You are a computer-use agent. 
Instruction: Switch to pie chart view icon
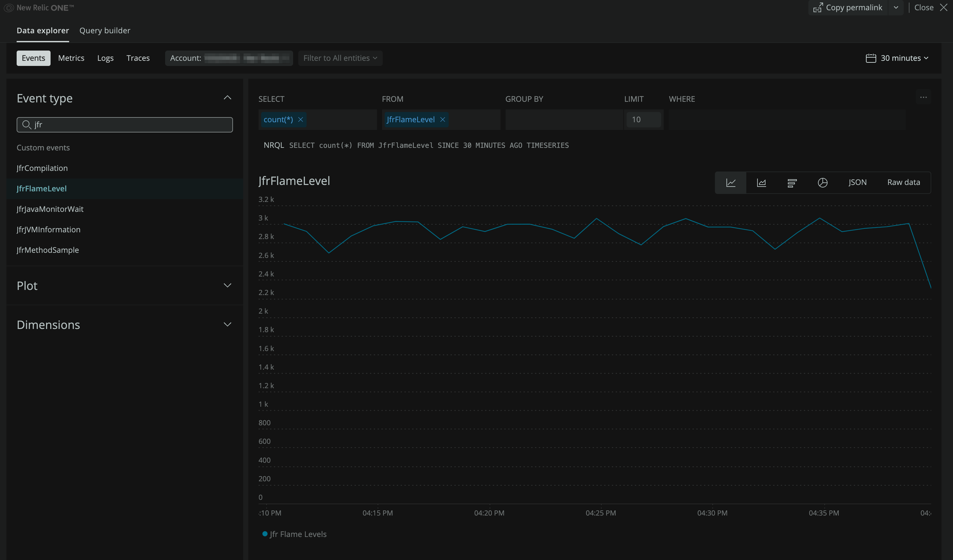(822, 183)
